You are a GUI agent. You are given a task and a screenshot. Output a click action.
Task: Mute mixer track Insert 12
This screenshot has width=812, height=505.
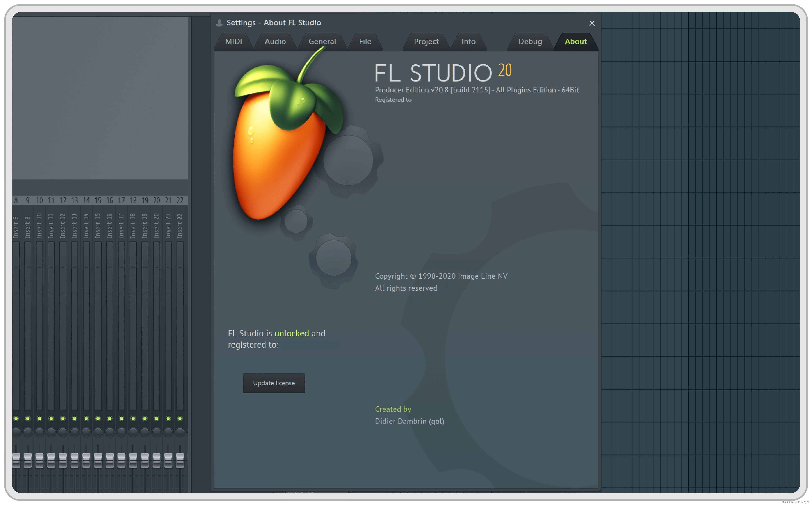[63, 419]
